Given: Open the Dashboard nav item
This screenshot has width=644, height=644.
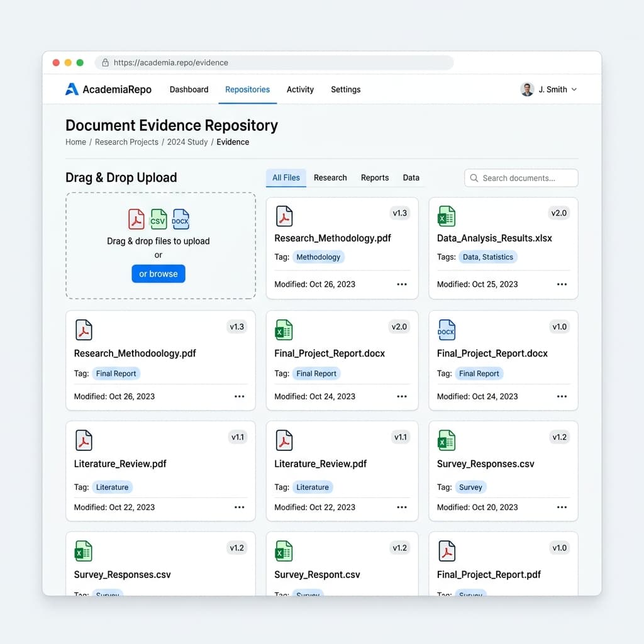Looking at the screenshot, I should (x=189, y=89).
